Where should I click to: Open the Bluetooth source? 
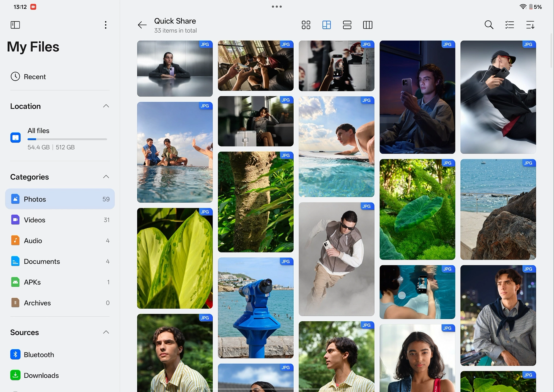pyautogui.click(x=60, y=354)
